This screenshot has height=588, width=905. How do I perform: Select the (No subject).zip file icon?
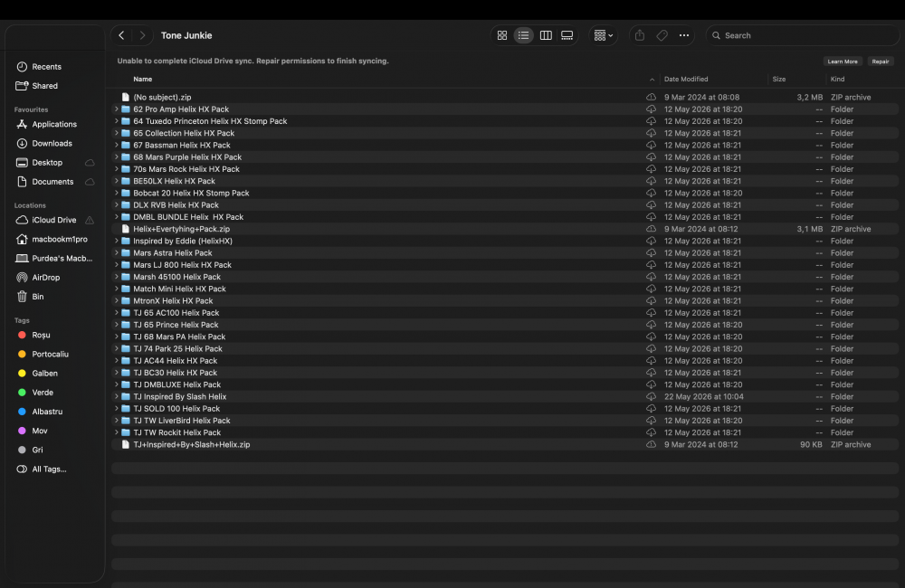[125, 97]
